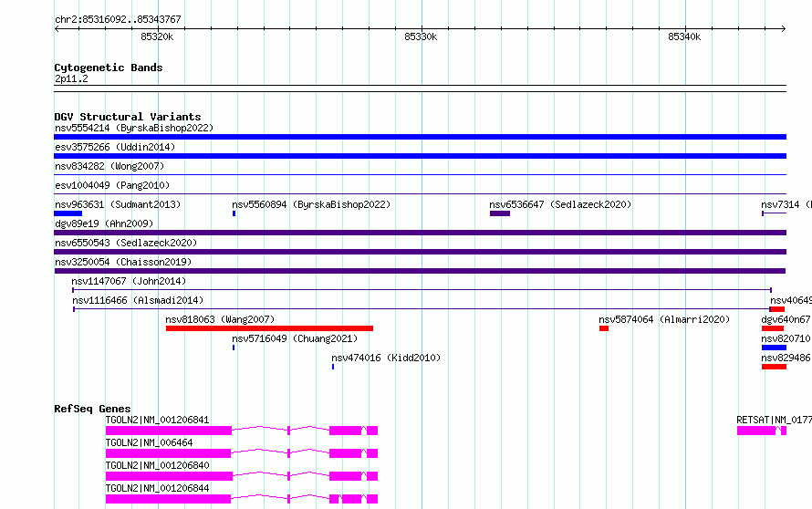
Task: Select the nsv474016 (Kidd2010) blue marker
Action: click(x=333, y=367)
